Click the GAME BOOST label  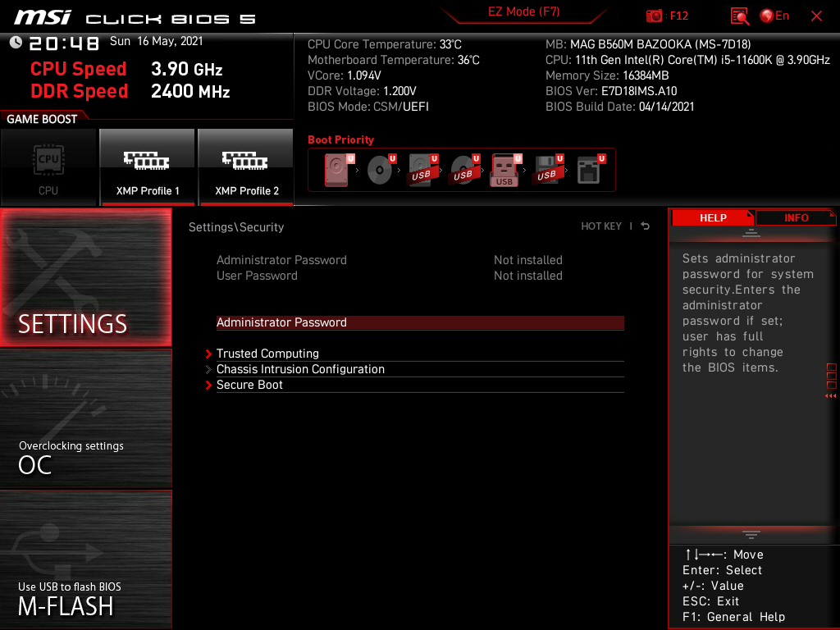[x=42, y=119]
